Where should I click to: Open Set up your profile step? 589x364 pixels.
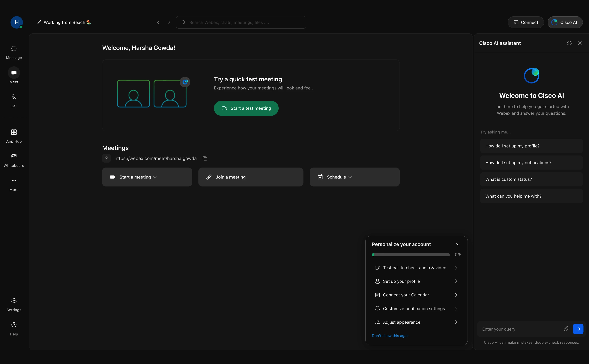(416, 281)
